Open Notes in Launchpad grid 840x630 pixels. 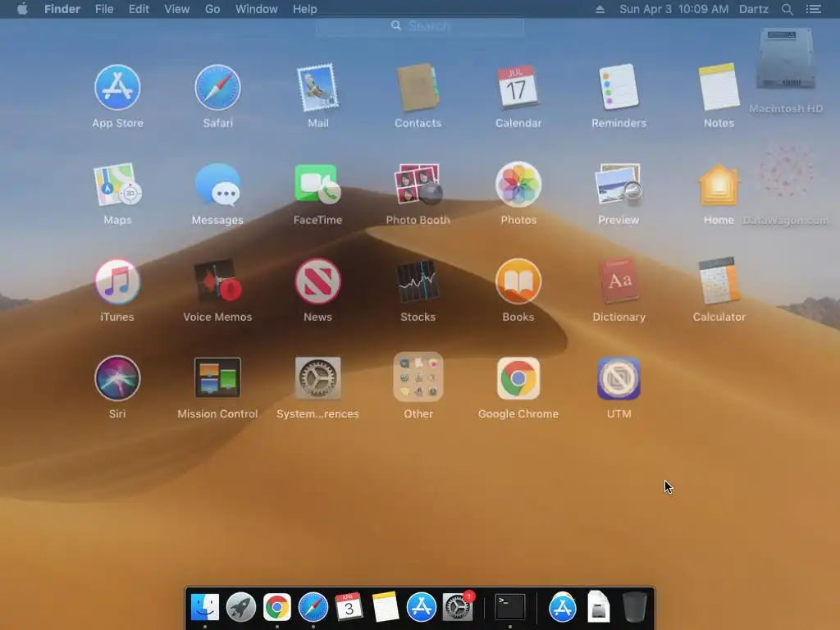point(719,87)
